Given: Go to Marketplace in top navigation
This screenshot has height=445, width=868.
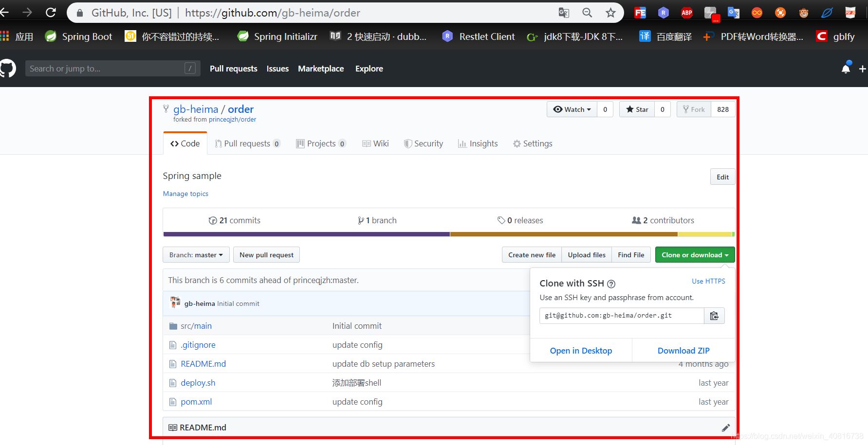Looking at the screenshot, I should 321,69.
